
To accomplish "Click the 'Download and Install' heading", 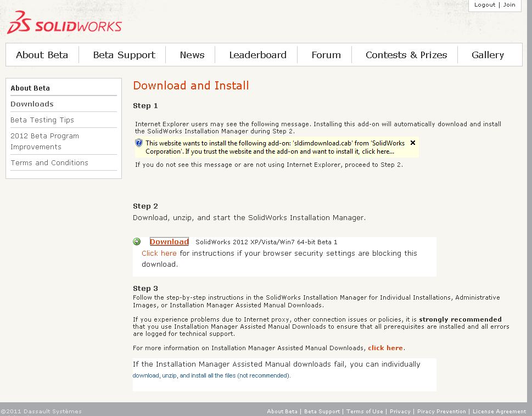I will (191, 86).
